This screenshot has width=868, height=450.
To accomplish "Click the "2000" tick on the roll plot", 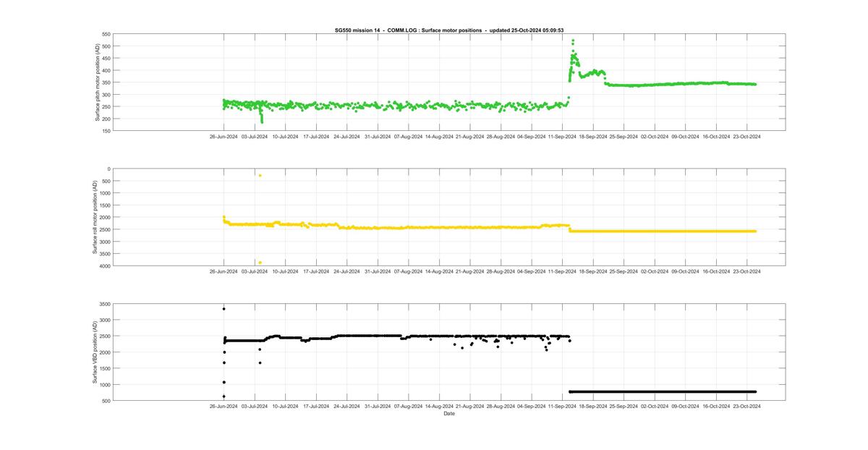I will point(105,217).
